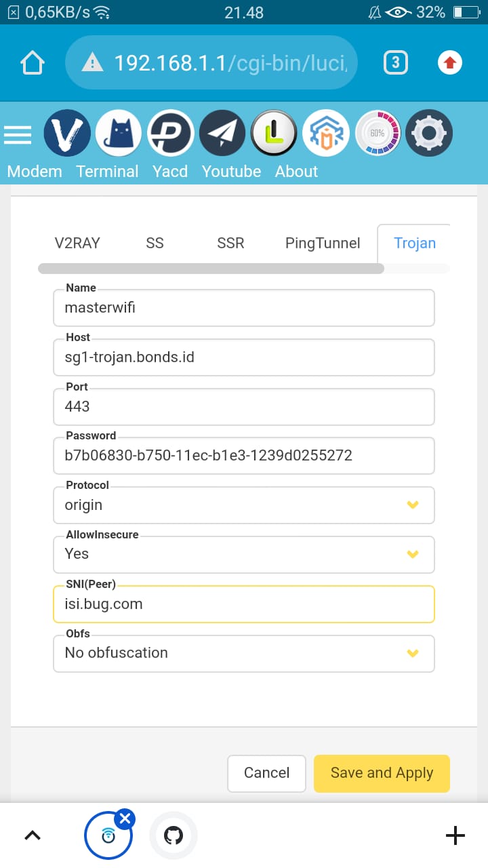Switch to the PingTunnel tab
The image size is (488, 868).
click(x=323, y=243)
